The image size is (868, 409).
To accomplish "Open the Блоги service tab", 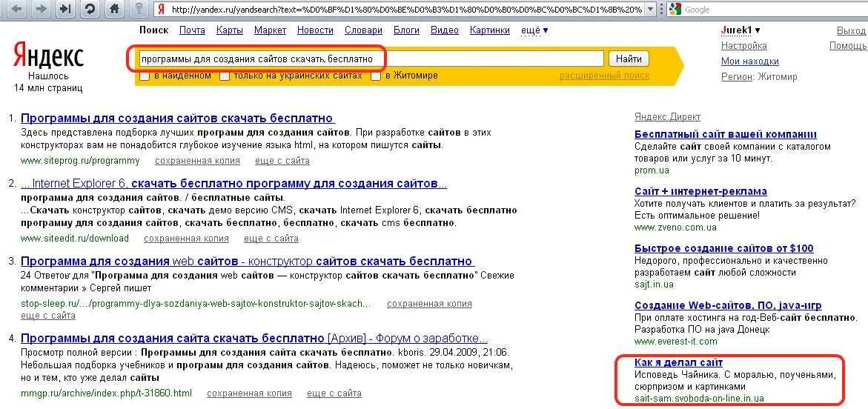I will pos(406,30).
